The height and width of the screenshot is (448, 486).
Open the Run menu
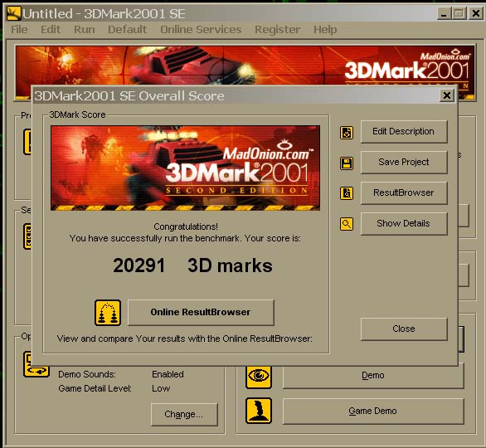tap(85, 30)
